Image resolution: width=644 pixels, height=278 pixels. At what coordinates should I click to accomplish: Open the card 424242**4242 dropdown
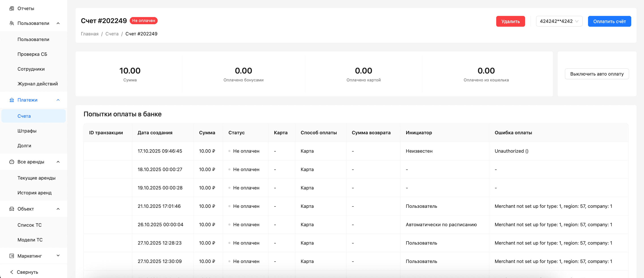559,21
